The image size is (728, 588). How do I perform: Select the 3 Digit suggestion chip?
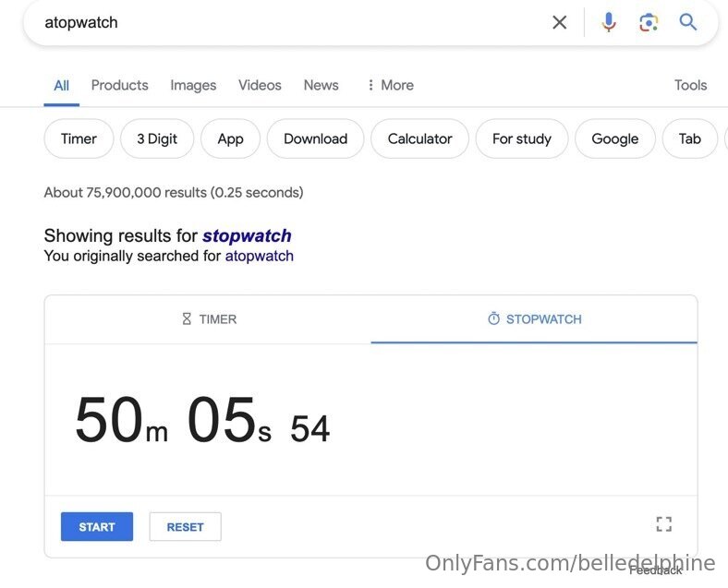[x=157, y=138]
